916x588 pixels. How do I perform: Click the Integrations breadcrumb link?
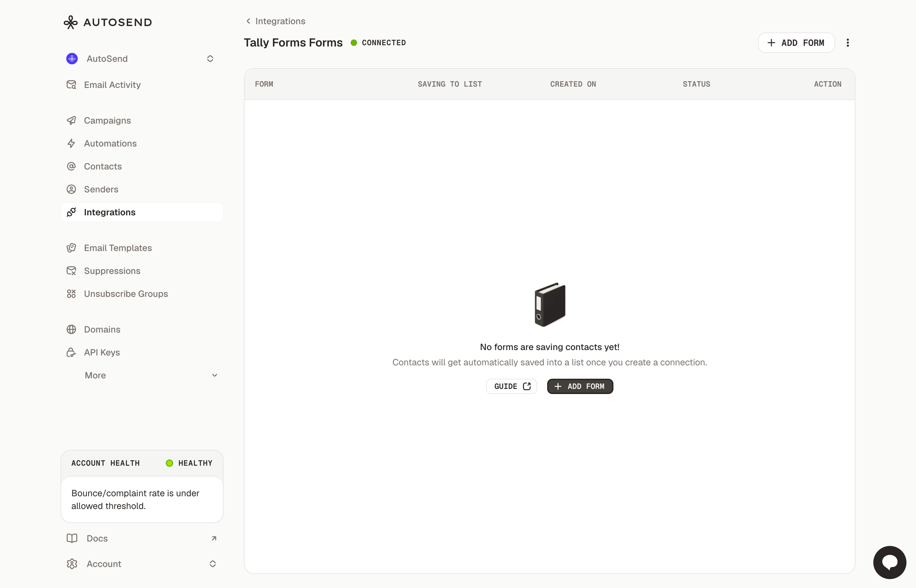click(280, 21)
